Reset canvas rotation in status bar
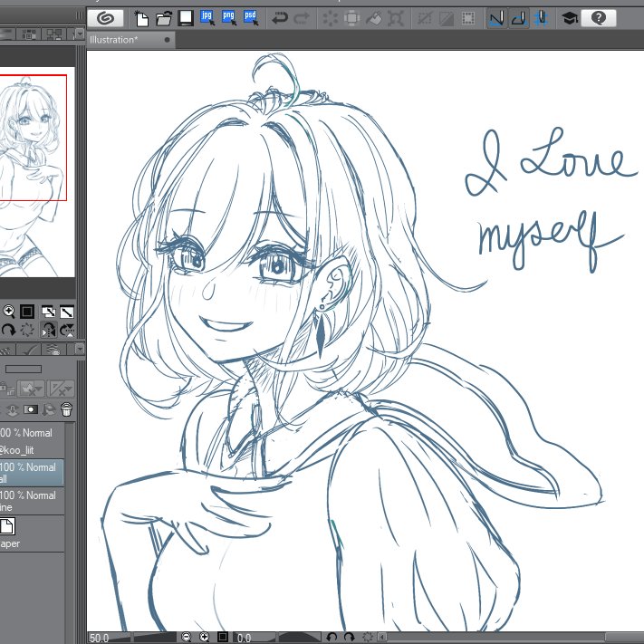The width and height of the screenshot is (644, 644). [x=367, y=637]
